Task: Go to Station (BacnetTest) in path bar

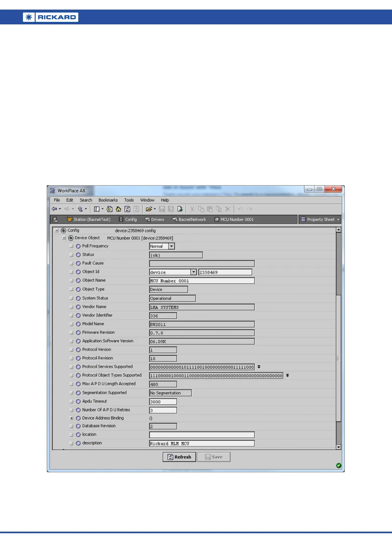Action: [89, 219]
